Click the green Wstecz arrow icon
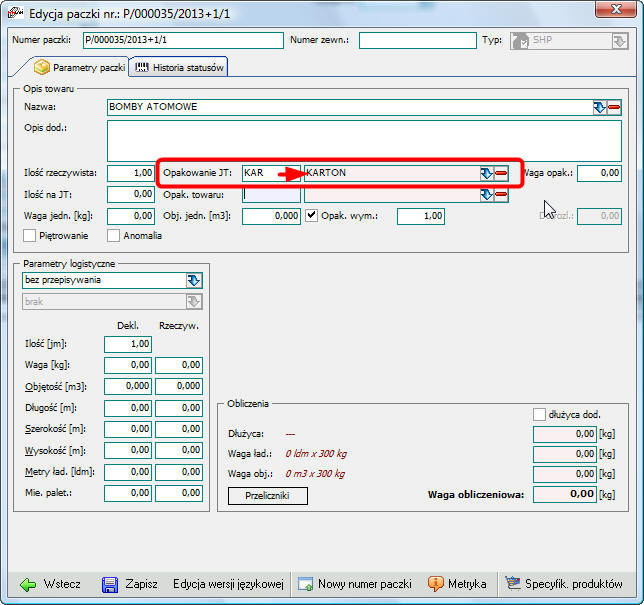Viewport: 644px width, 605px height. click(28, 584)
